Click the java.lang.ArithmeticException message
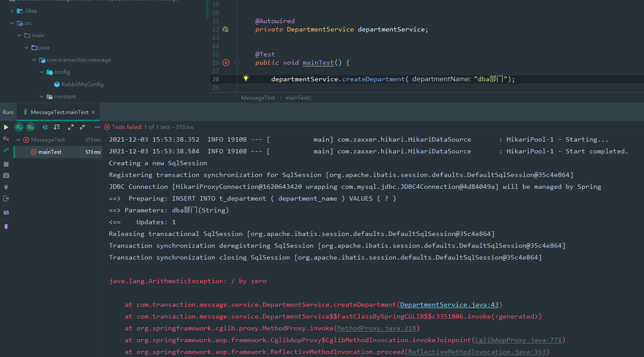Image resolution: width=644 pixels, height=357 pixels. point(188,281)
